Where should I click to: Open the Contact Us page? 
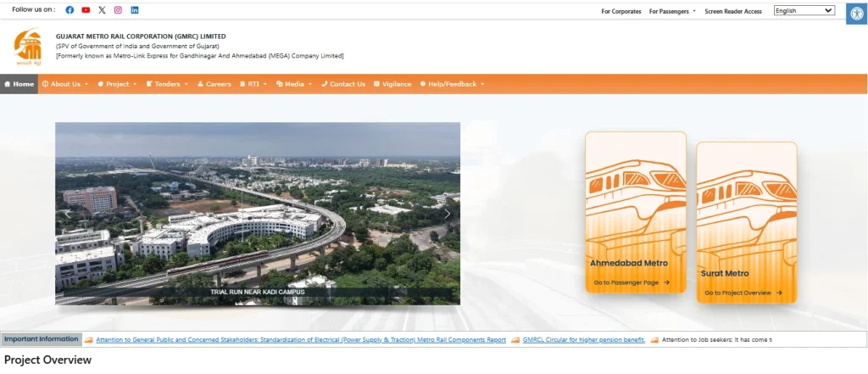click(x=343, y=84)
